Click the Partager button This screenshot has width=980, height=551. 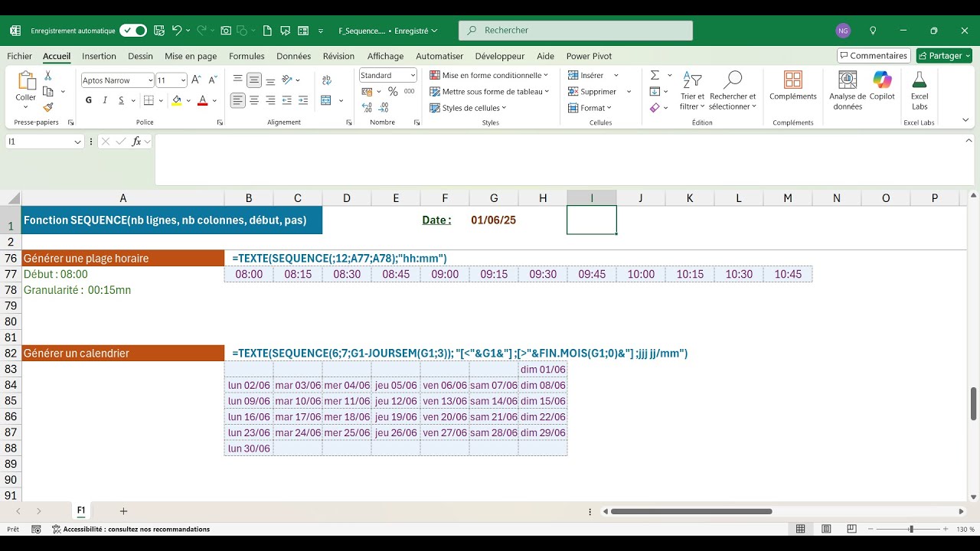(944, 56)
